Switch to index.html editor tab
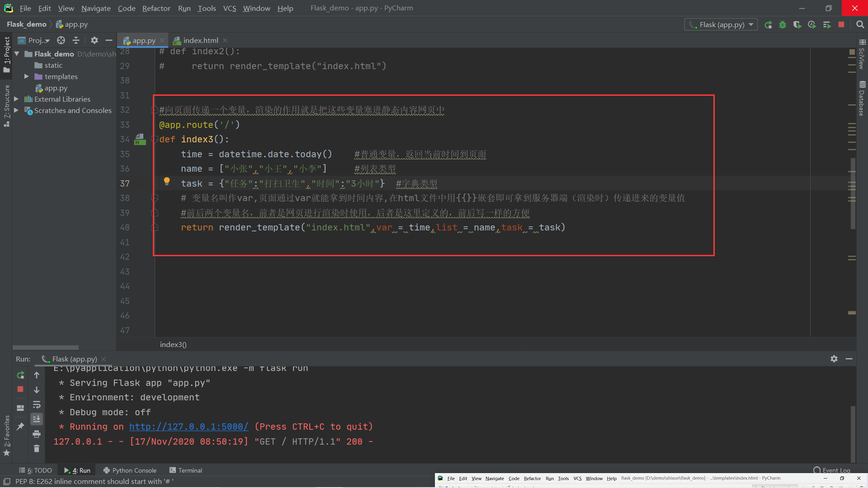The height and width of the screenshot is (488, 868). coord(200,40)
